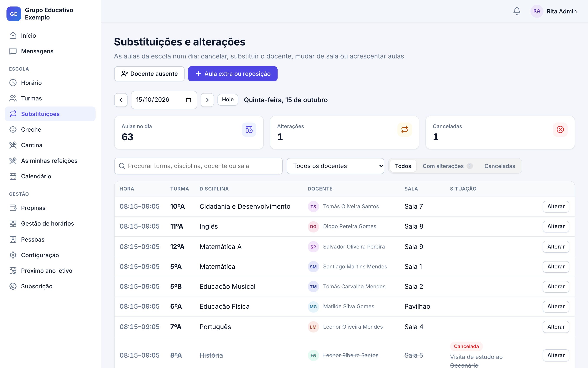Click Aula extra ou reposição button
This screenshot has width=588, height=368.
click(233, 74)
